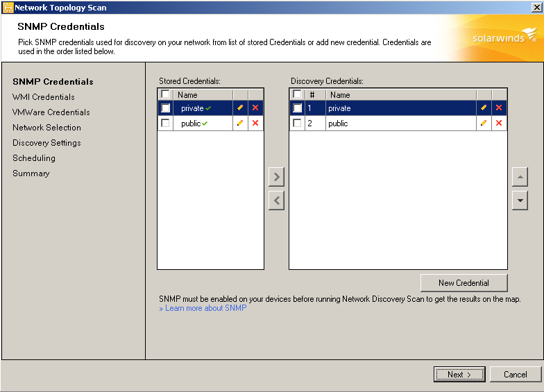Edit discovery credential private with pencil icon

(484, 108)
